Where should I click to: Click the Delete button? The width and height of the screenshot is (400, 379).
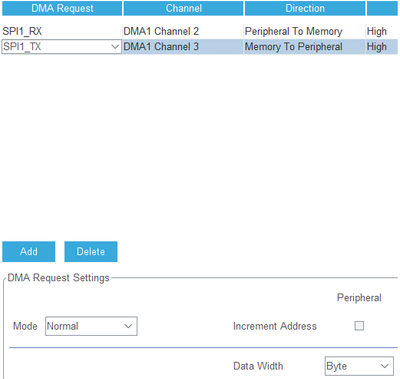(x=91, y=252)
